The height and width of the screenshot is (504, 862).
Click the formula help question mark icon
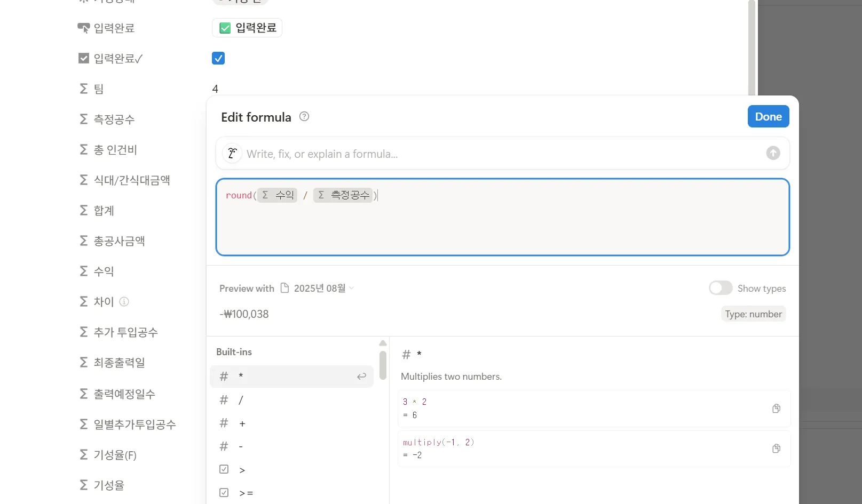pos(304,116)
